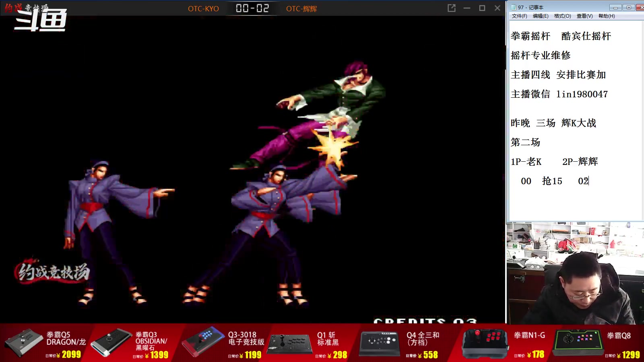Click the 摇杆专业维修 line in Notepad

541,56
